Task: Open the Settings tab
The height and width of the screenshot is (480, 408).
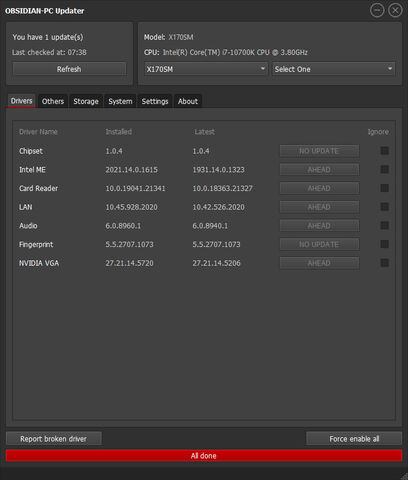Action: pyautogui.click(x=155, y=101)
